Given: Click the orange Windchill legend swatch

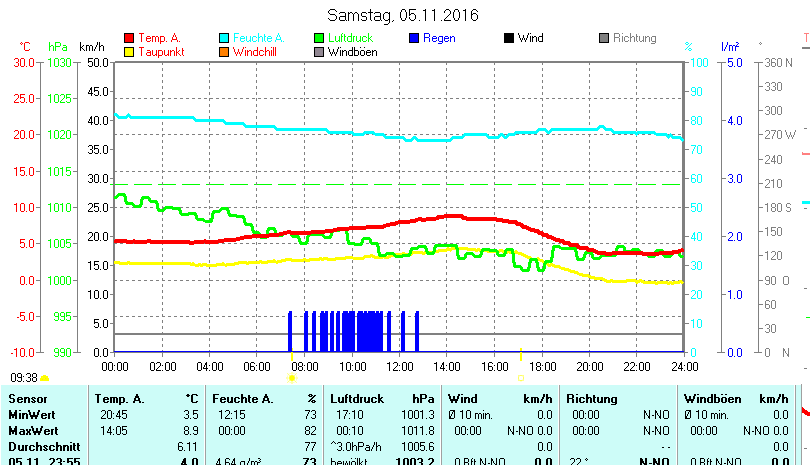Looking at the screenshot, I should click(224, 52).
